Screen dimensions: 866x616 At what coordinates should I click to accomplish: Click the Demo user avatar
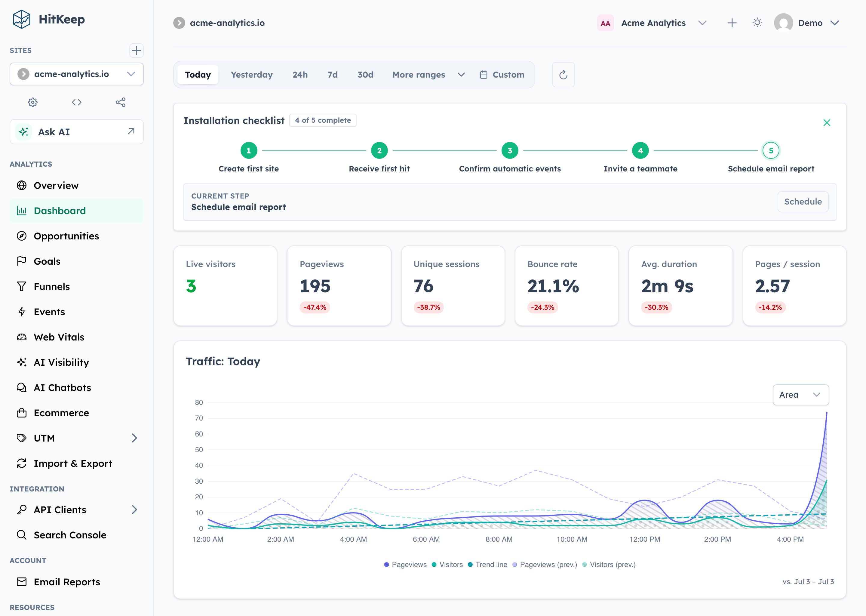(784, 23)
